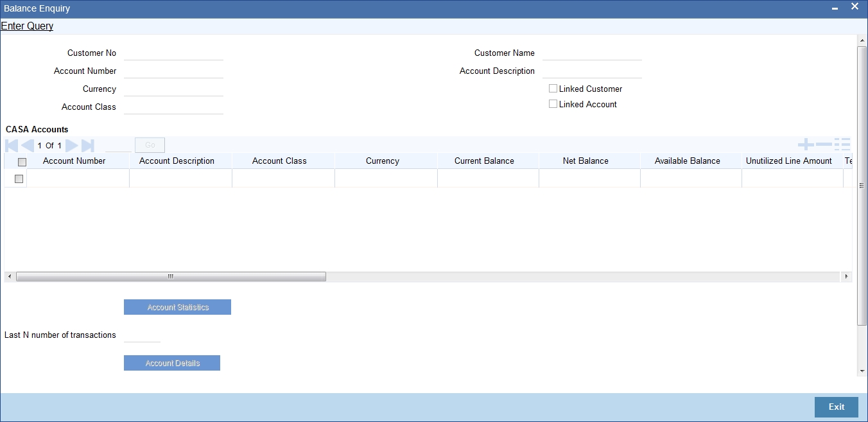Click first row's Account Number cell
This screenshot has width=868, height=422.
pos(78,179)
